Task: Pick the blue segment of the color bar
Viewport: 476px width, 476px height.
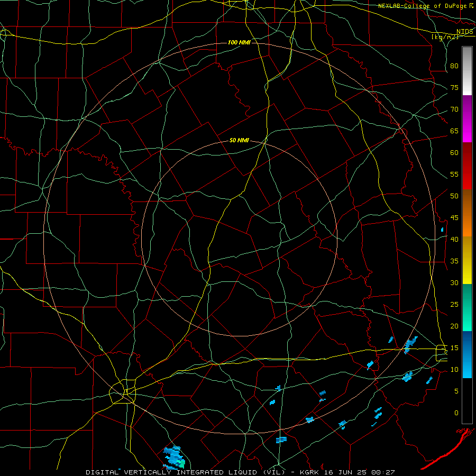Action: pos(467,354)
